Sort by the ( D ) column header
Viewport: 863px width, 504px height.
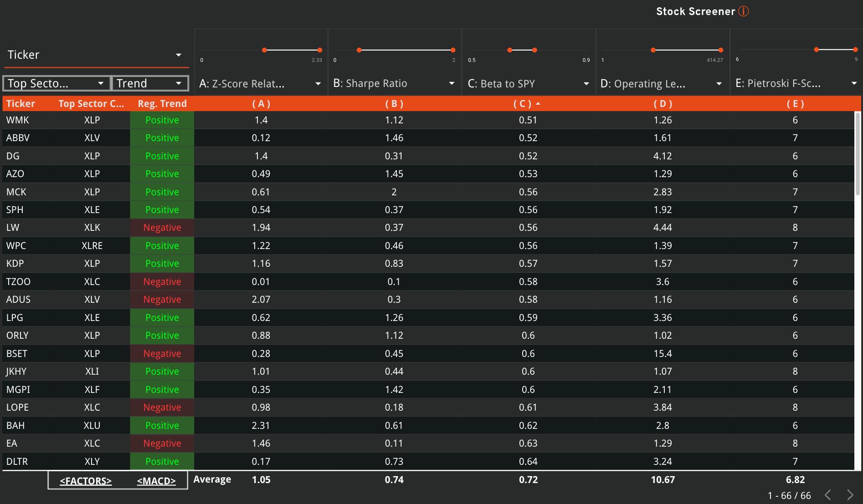point(663,104)
